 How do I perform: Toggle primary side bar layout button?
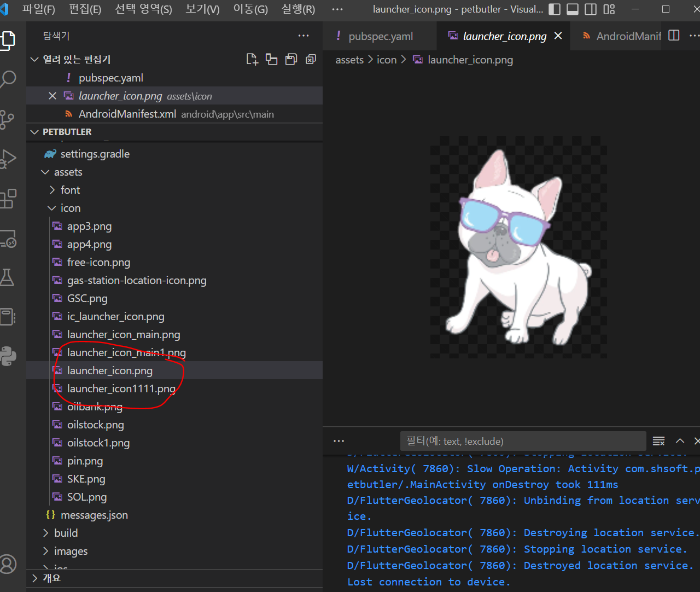pyautogui.click(x=554, y=9)
